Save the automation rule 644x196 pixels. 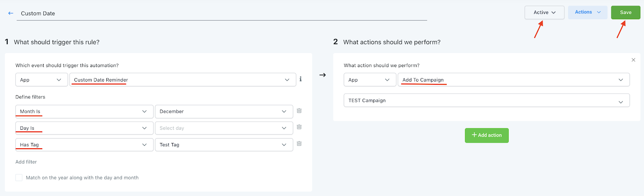click(x=625, y=12)
